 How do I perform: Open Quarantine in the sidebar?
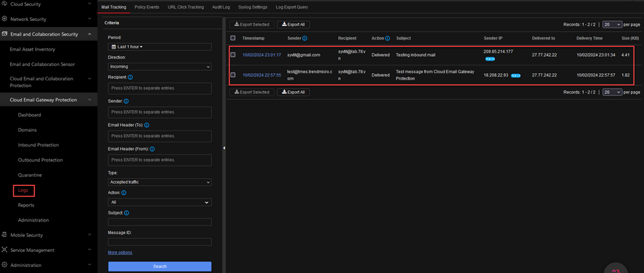coord(30,175)
